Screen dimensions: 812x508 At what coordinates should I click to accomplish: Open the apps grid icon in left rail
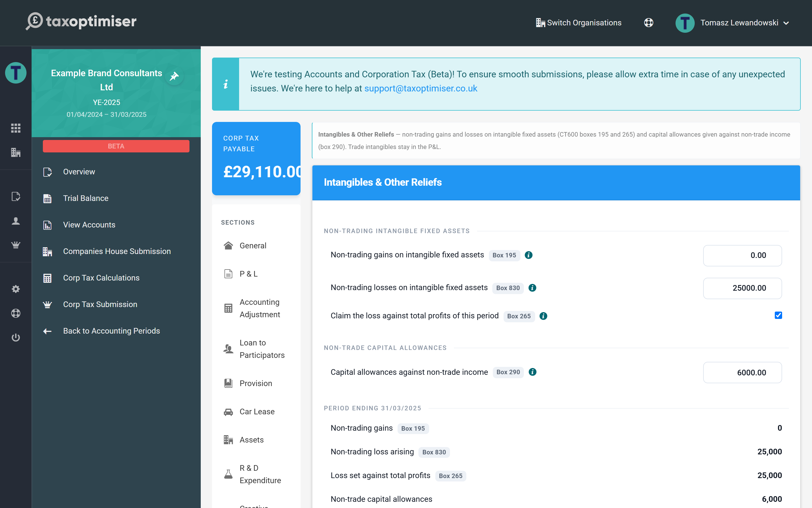[16, 128]
